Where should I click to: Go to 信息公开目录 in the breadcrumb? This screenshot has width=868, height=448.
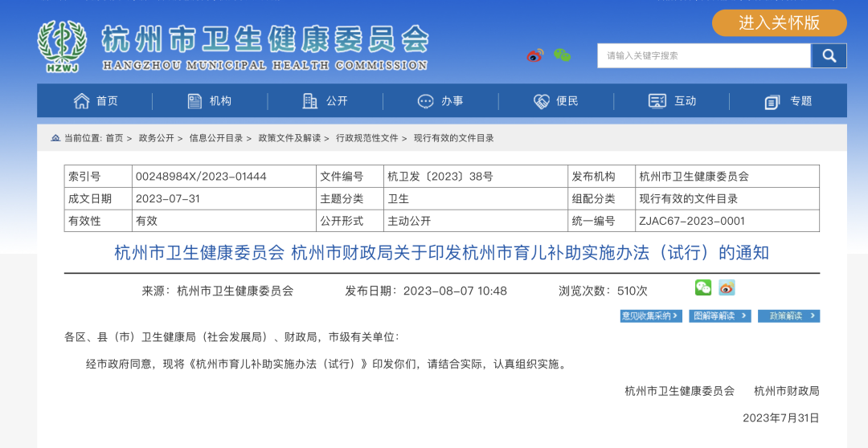216,138
